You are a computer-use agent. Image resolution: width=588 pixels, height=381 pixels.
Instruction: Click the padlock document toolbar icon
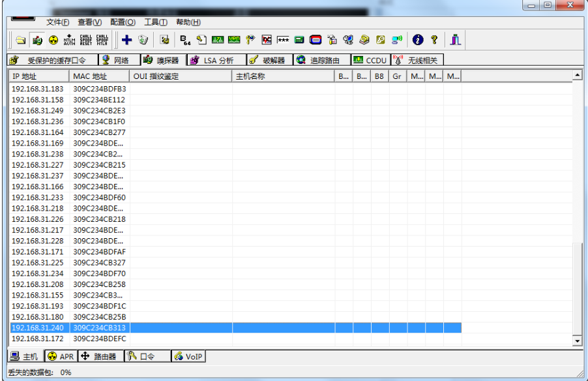click(332, 40)
